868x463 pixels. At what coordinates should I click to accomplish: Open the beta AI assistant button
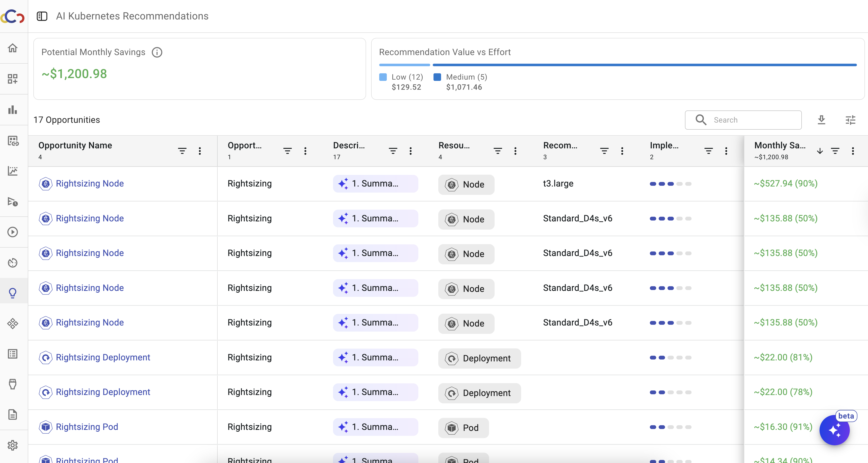pyautogui.click(x=834, y=430)
